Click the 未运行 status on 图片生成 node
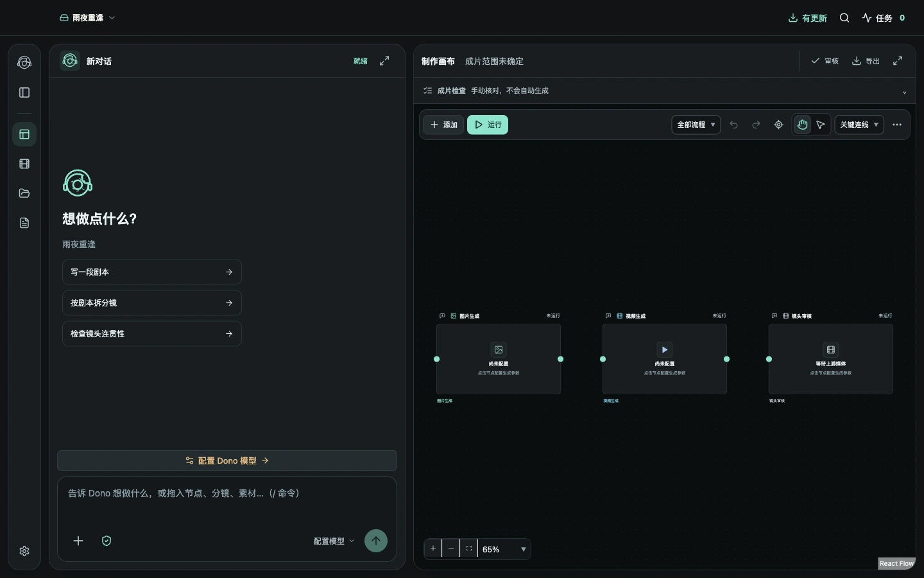 click(553, 316)
